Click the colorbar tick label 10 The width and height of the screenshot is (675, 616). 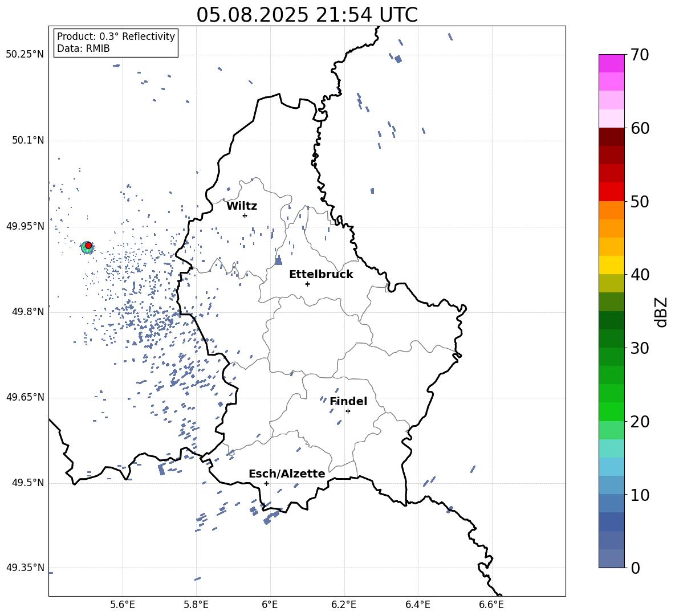point(640,495)
